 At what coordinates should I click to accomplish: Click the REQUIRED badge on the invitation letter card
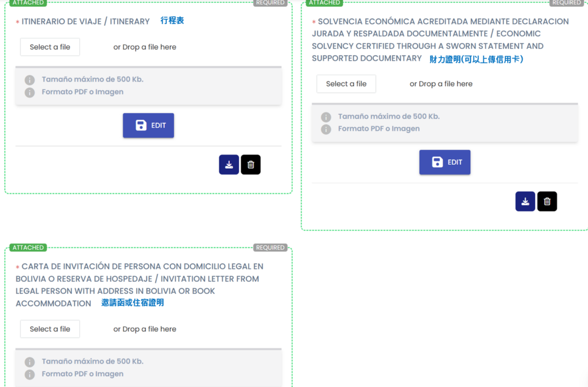[x=270, y=247]
